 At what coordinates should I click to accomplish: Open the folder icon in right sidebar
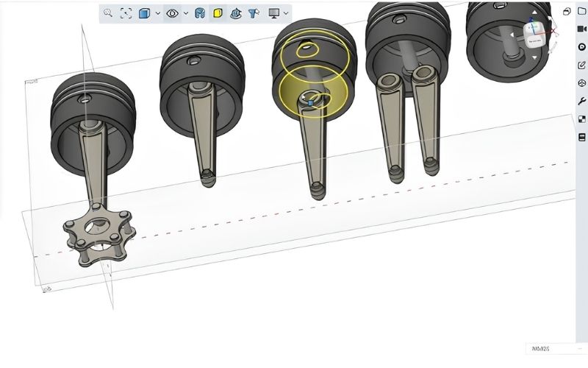(582, 11)
